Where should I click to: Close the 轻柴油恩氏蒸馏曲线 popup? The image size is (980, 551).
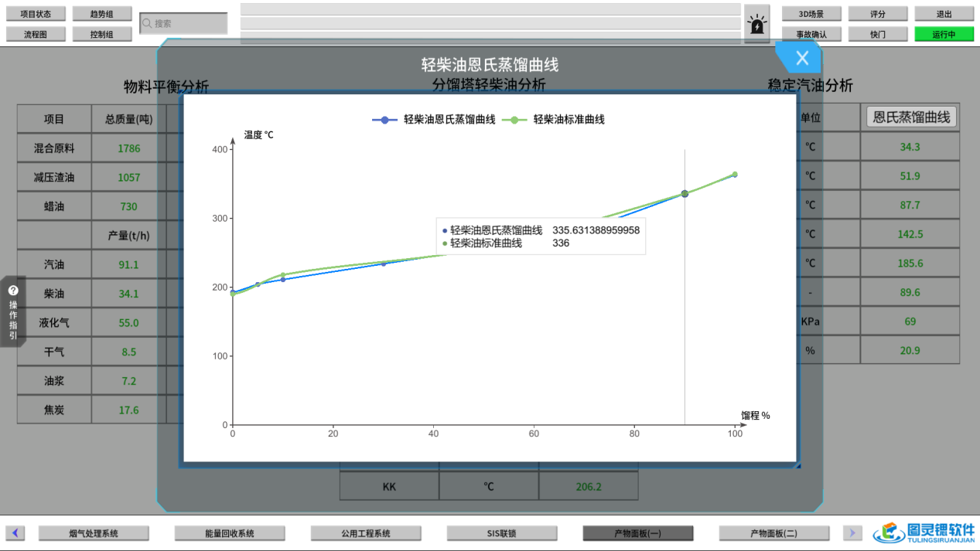click(802, 58)
